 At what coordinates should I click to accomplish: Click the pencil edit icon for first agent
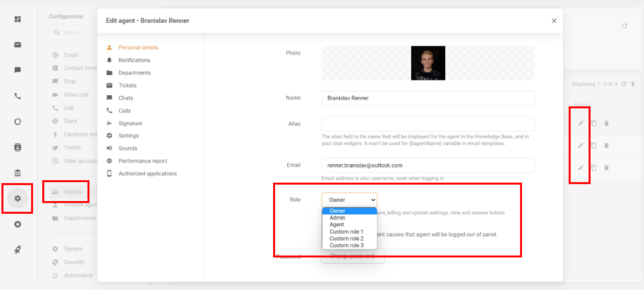tap(580, 123)
